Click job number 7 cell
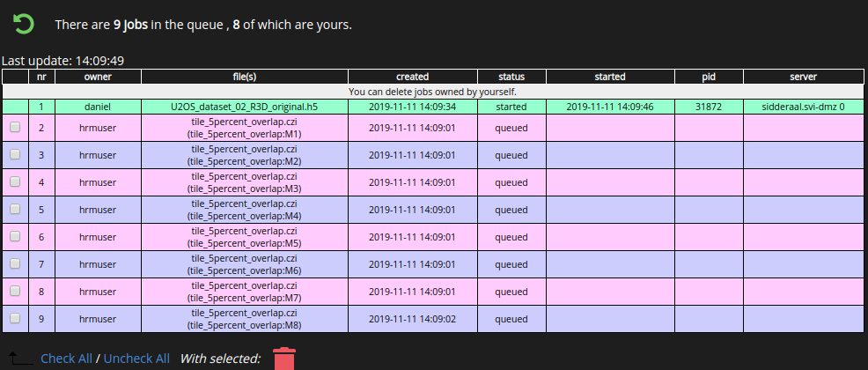868x370 pixels. (41, 264)
